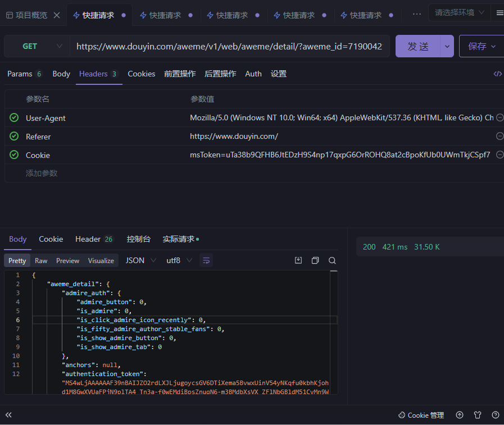This screenshot has width=504, height=425.
Task: Download the response body to file
Action: click(298, 260)
